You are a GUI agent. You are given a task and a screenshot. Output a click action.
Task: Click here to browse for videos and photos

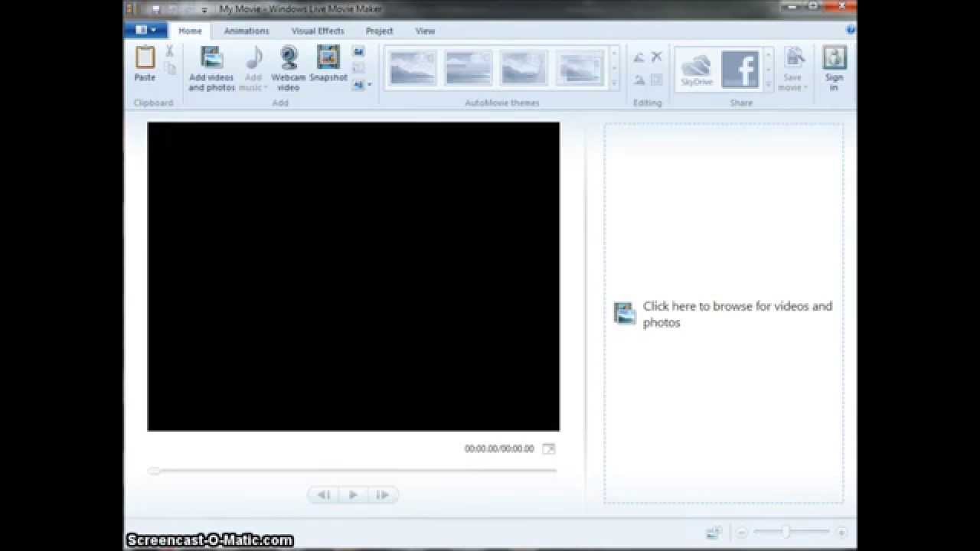[723, 314]
